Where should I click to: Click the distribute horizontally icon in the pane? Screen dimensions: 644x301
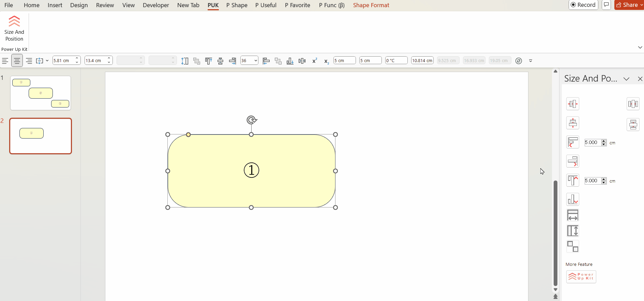coord(633,104)
